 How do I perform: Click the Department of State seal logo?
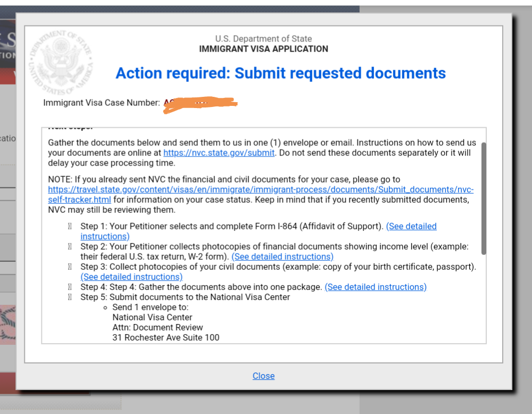tap(61, 62)
